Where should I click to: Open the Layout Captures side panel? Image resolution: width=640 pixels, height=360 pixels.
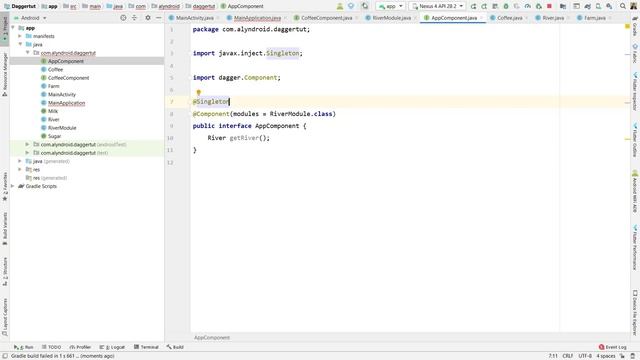point(5,318)
